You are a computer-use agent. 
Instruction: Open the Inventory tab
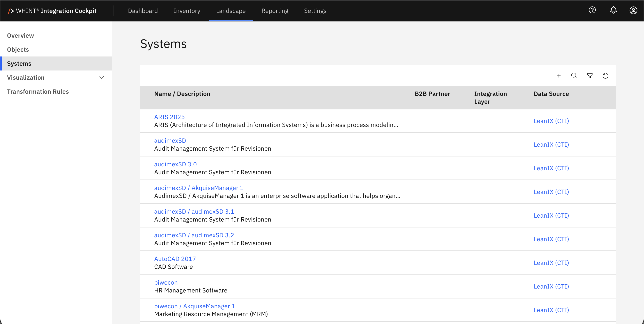pyautogui.click(x=187, y=11)
